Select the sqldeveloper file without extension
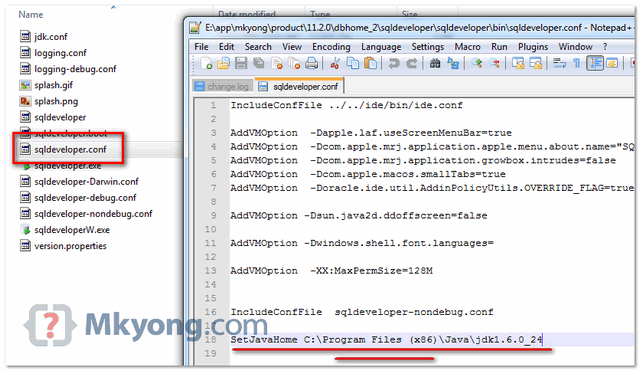640x371 pixels. coord(60,117)
